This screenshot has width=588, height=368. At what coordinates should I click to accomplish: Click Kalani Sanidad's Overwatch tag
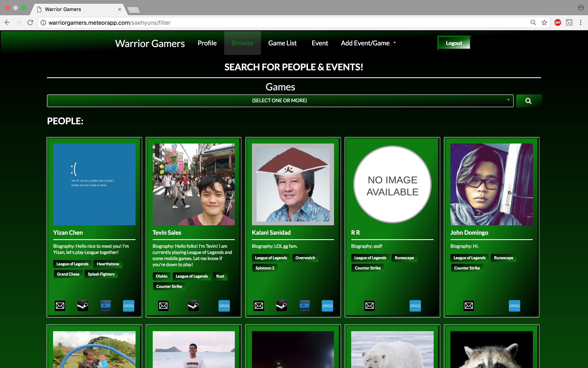(305, 258)
